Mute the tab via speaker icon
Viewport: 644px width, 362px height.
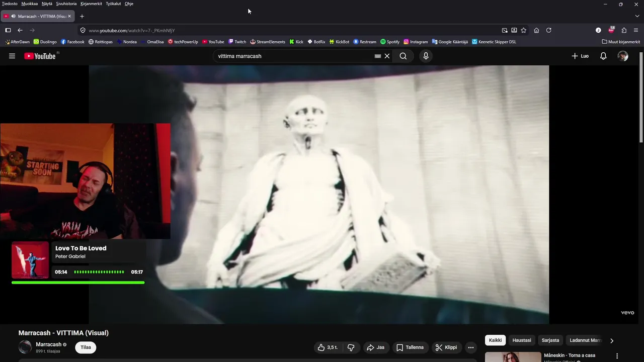pyautogui.click(x=13, y=16)
